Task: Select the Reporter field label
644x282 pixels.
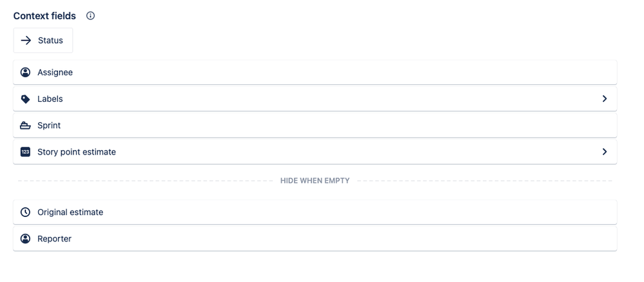Action: 54,238
